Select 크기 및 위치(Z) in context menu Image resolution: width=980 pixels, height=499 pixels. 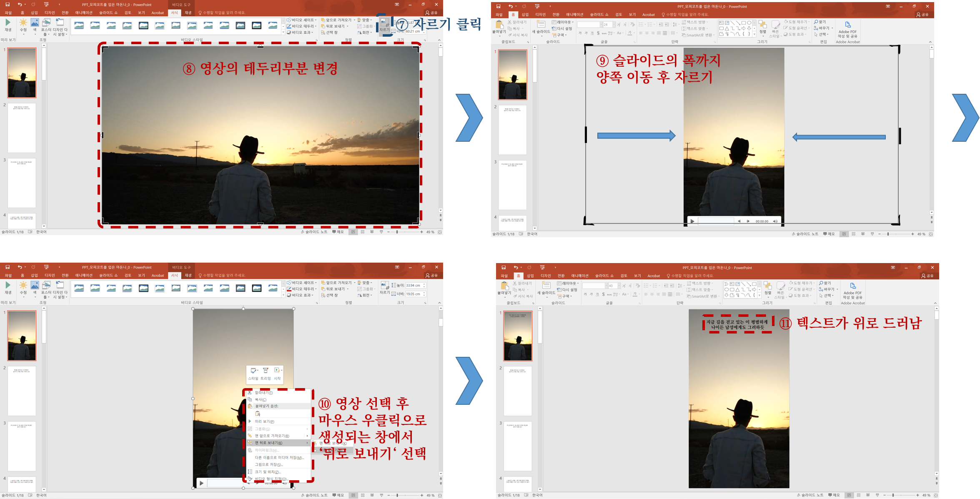click(x=278, y=472)
